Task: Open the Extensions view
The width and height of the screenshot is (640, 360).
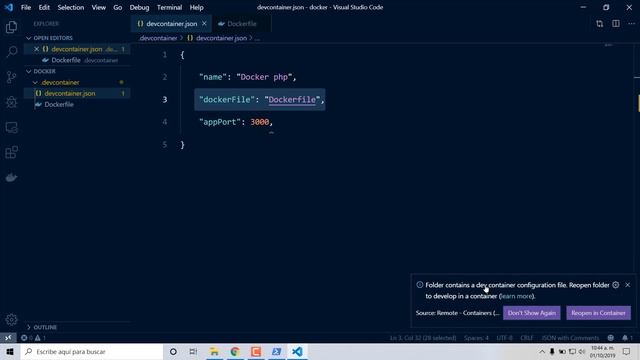Action: coord(11,152)
